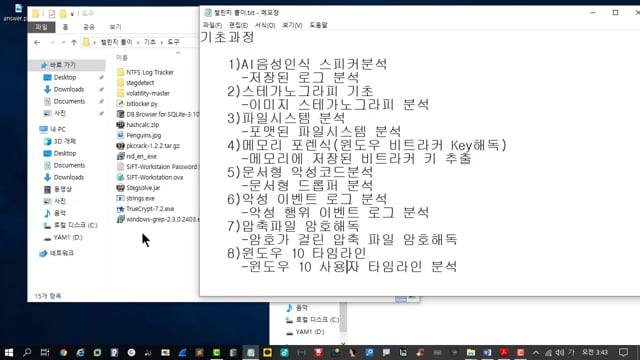This screenshot has height=360, width=640.
Task: Open the 홈 ribbon tab
Action: pyautogui.click(x=65, y=27)
